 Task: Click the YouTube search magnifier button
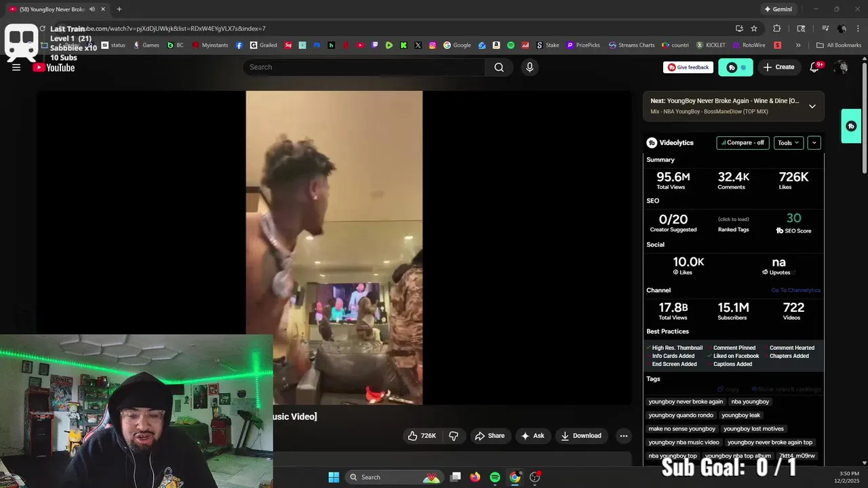[x=499, y=67]
